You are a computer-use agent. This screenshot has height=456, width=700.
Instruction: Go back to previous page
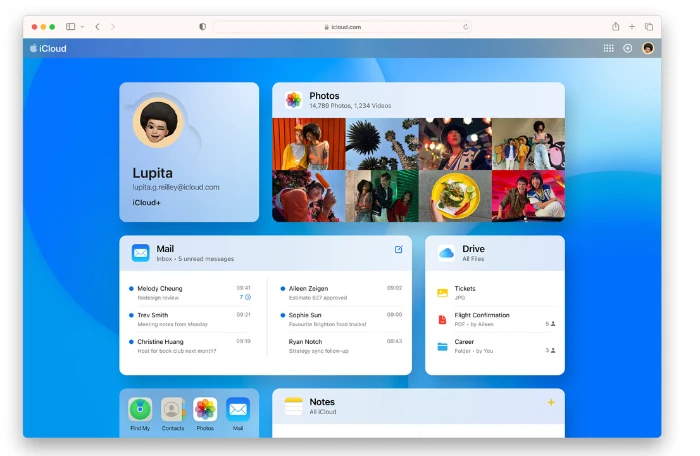point(97,27)
